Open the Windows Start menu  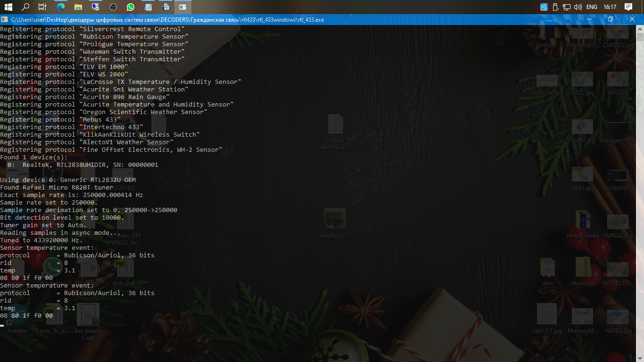click(x=8, y=7)
